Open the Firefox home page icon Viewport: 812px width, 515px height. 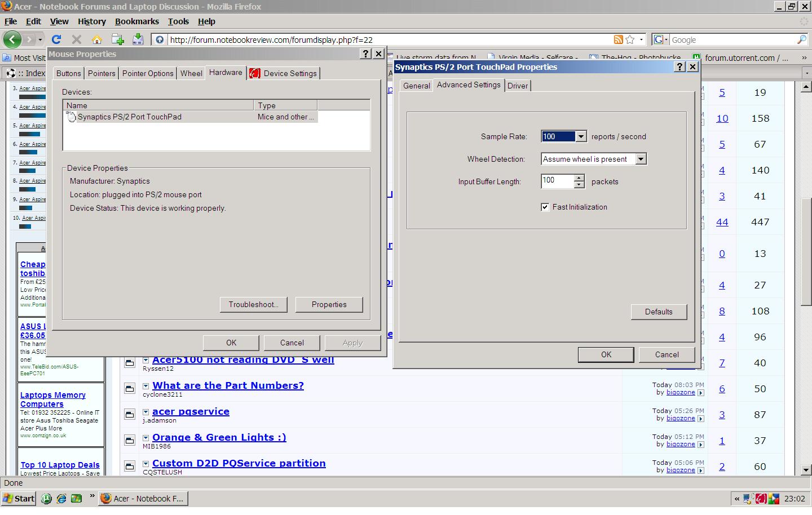[97, 39]
